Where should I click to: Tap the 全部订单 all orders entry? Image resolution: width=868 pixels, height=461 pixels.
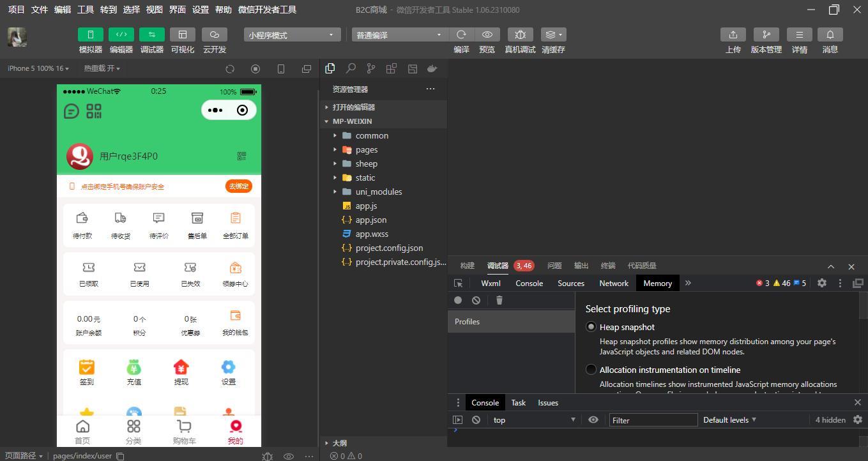(x=235, y=226)
